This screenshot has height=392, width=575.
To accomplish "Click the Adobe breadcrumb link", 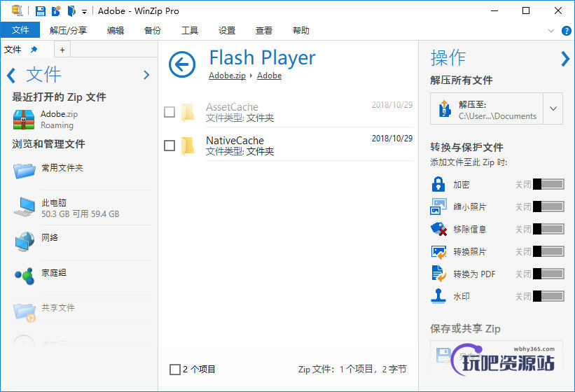I will tap(269, 76).
